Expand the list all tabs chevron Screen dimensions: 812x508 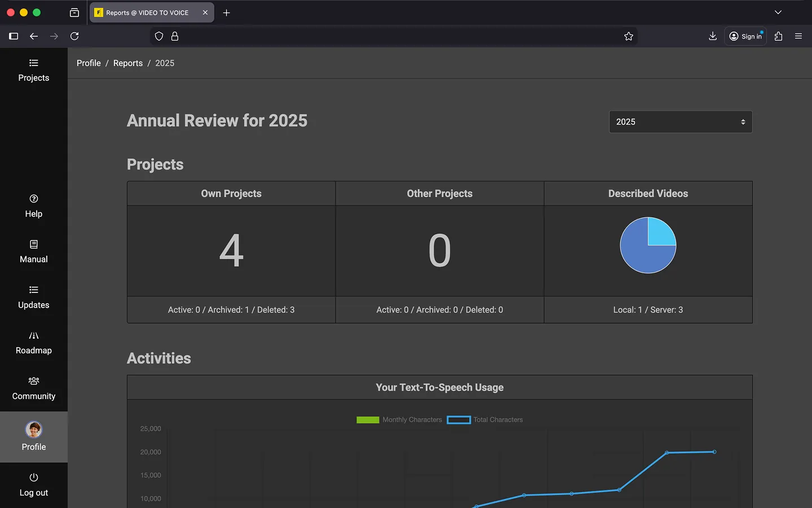pyautogui.click(x=778, y=12)
